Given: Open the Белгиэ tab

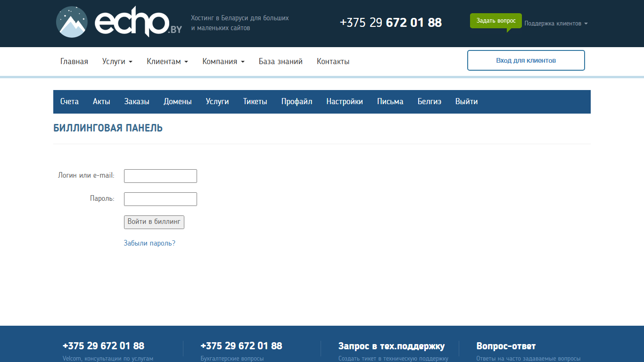Looking at the screenshot, I should [429, 102].
